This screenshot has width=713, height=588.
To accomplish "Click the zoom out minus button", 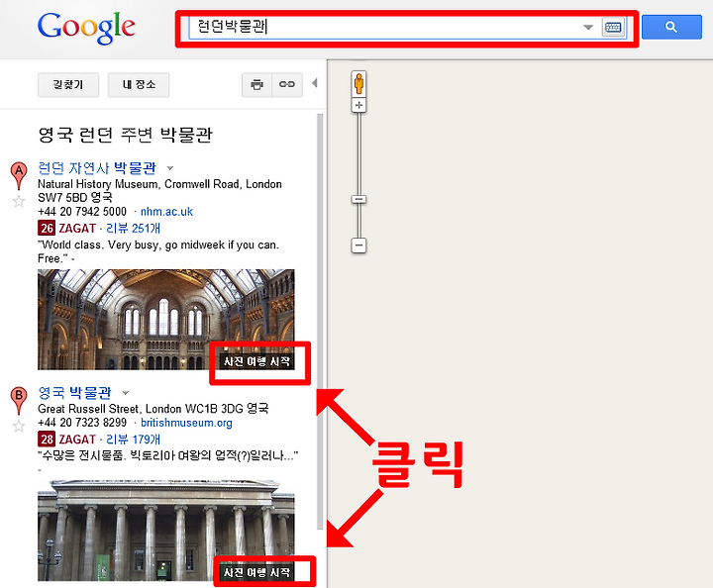I will [x=358, y=245].
